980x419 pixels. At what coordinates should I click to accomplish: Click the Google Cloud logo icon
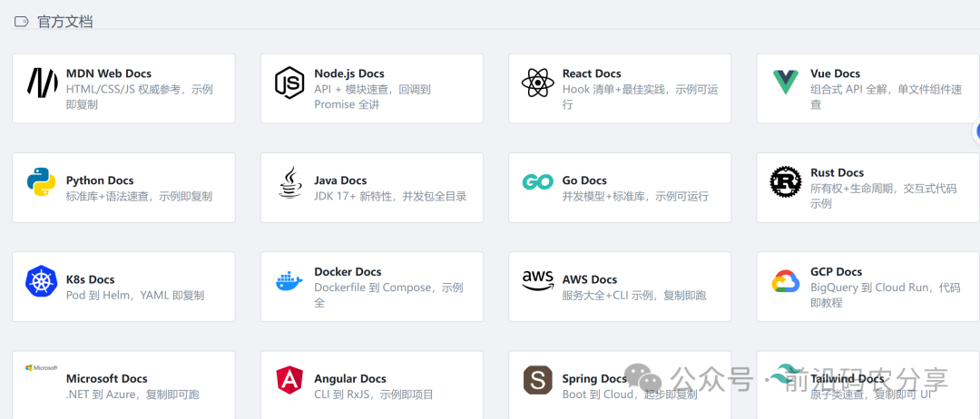pos(786,281)
